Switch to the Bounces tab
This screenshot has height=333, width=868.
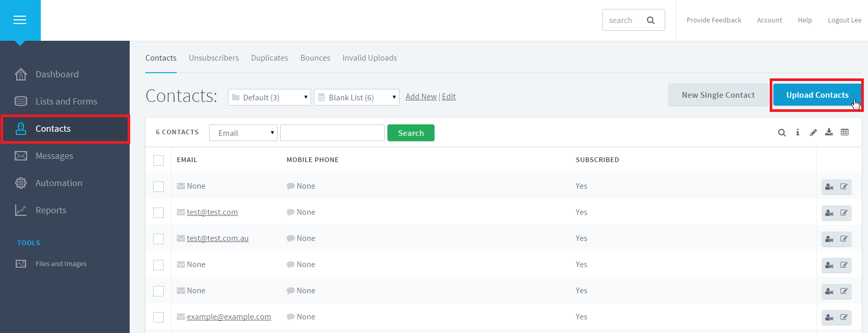pyautogui.click(x=315, y=58)
